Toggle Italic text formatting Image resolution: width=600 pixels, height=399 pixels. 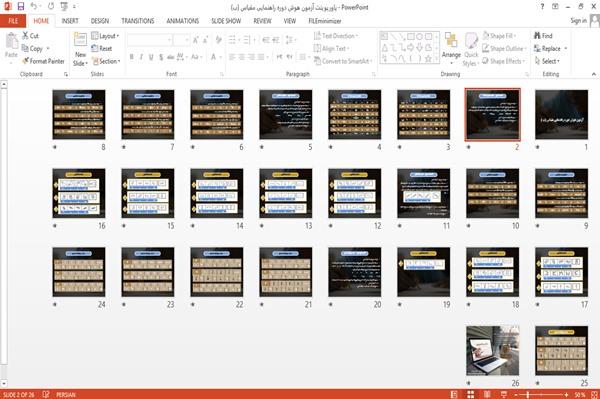click(x=141, y=57)
